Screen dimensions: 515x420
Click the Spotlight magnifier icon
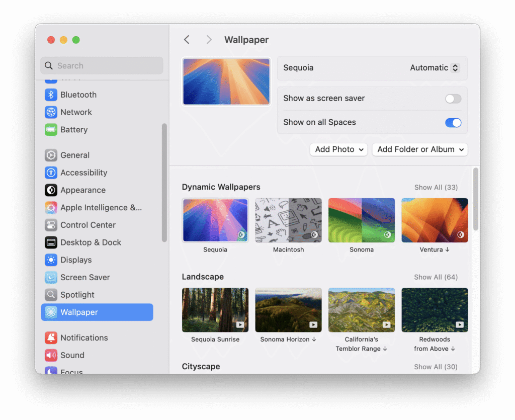coord(51,295)
